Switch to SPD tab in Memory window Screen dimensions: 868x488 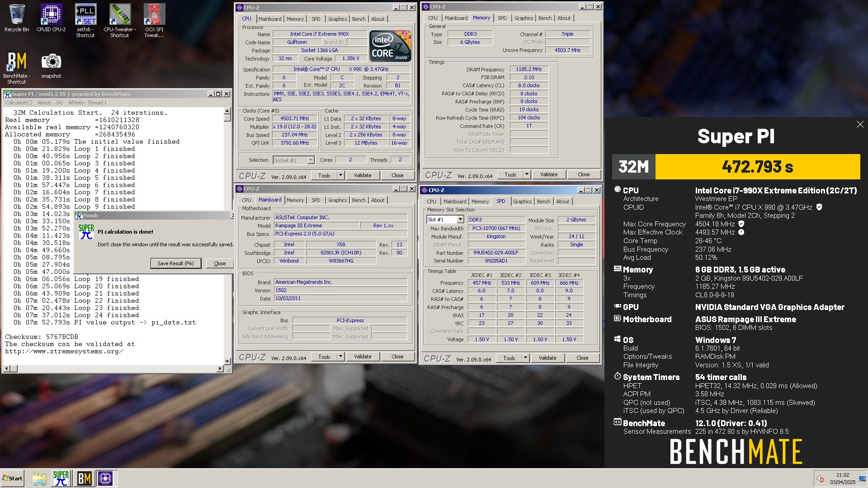pos(502,18)
